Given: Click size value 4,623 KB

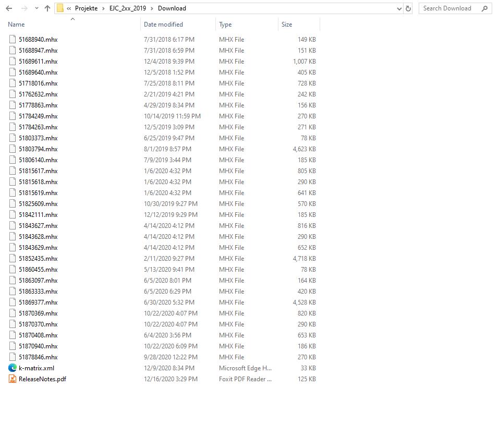Looking at the screenshot, I should tap(304, 149).
